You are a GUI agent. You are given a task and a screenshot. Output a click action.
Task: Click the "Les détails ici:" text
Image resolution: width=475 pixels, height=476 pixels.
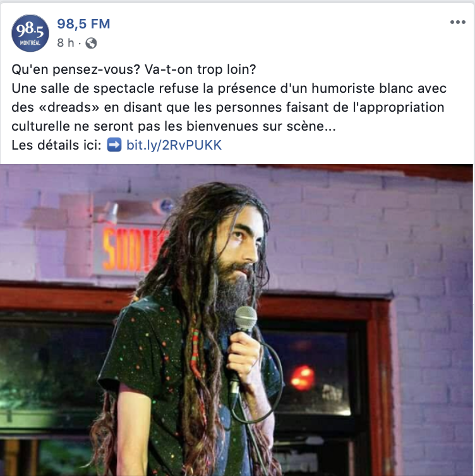click(56, 145)
